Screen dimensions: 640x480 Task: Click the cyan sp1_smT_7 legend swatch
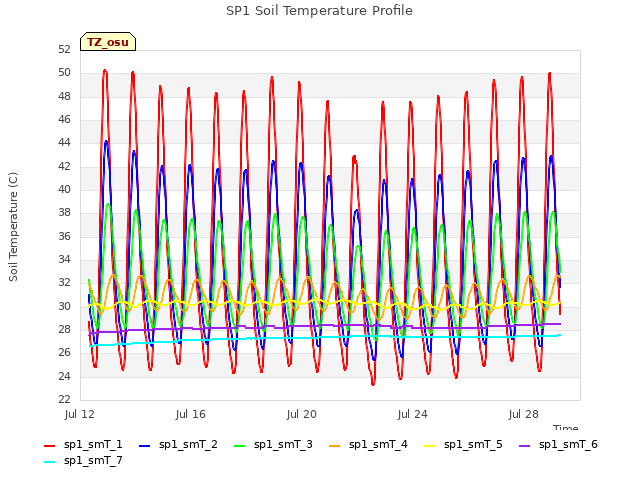(x=49, y=462)
